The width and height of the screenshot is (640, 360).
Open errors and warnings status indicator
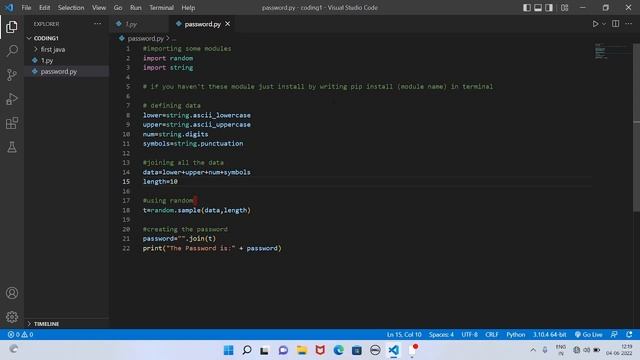20,335
